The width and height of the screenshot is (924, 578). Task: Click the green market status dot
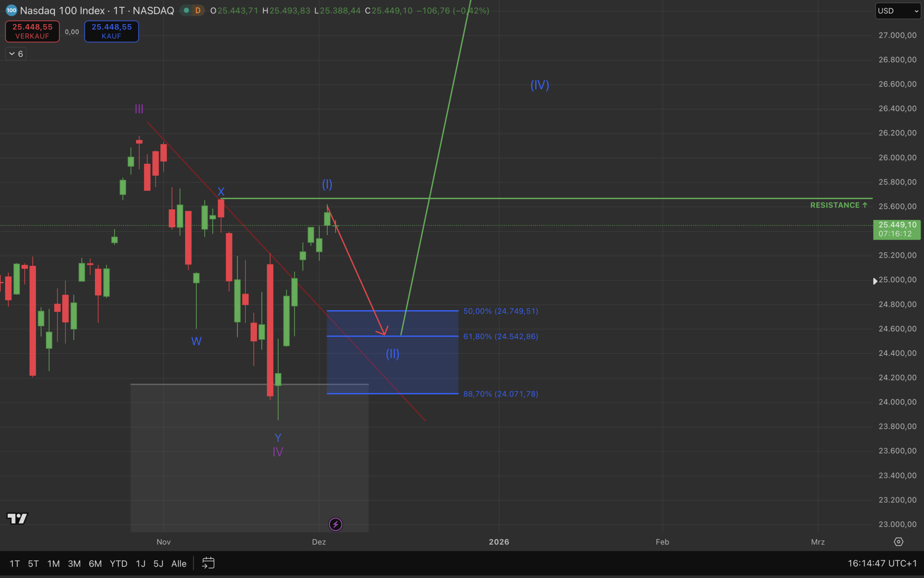coord(186,10)
